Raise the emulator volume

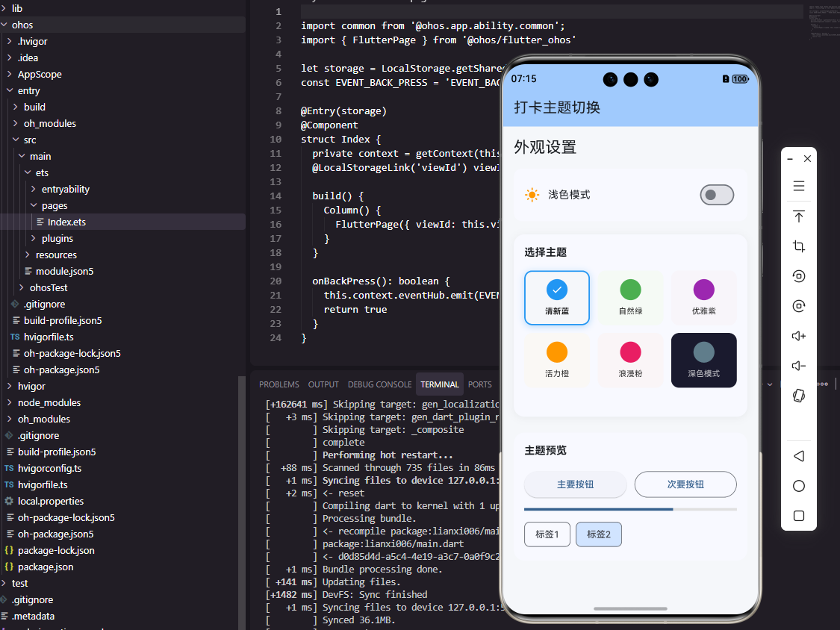tap(799, 336)
